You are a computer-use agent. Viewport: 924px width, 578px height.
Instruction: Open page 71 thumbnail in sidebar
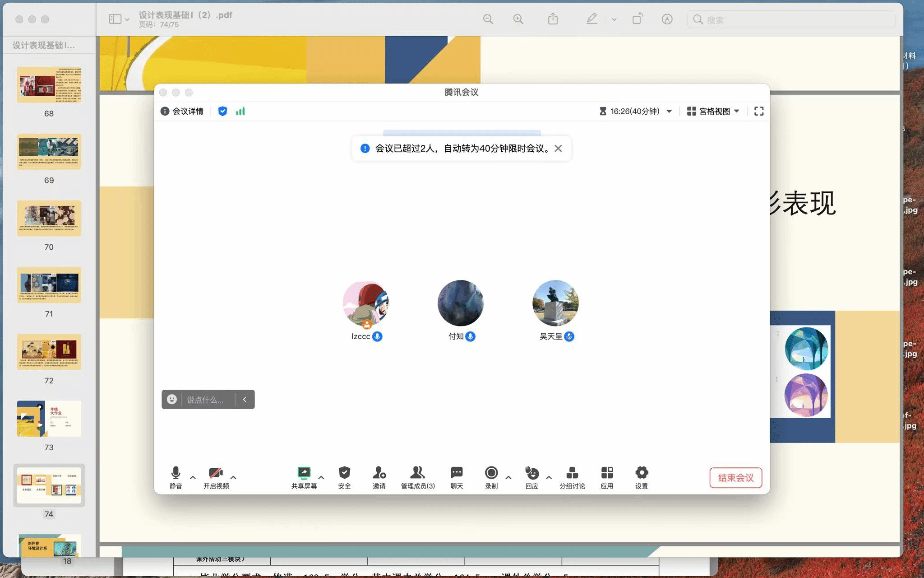click(x=49, y=285)
